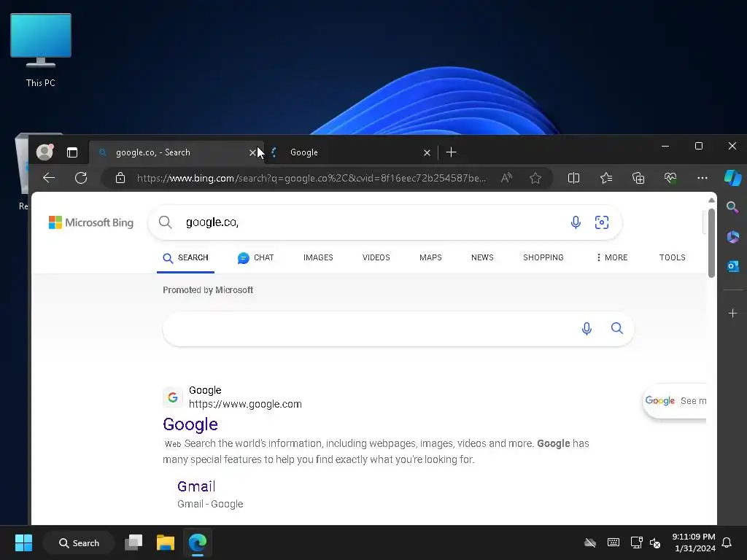Open the SHOPPING results tab

(x=543, y=257)
